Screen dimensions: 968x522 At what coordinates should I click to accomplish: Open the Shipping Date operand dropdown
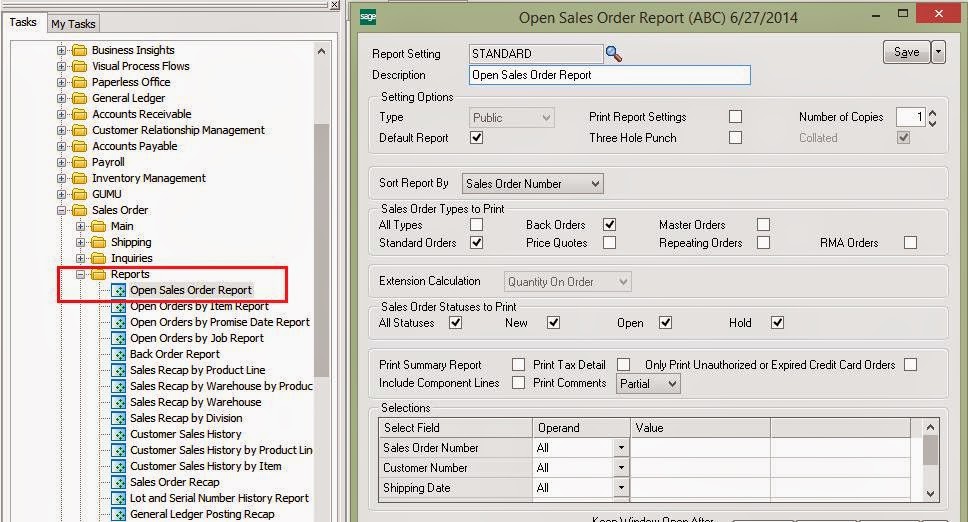point(621,487)
